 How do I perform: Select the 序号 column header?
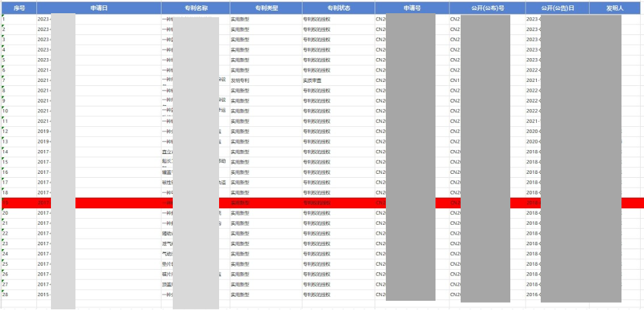tap(19, 8)
